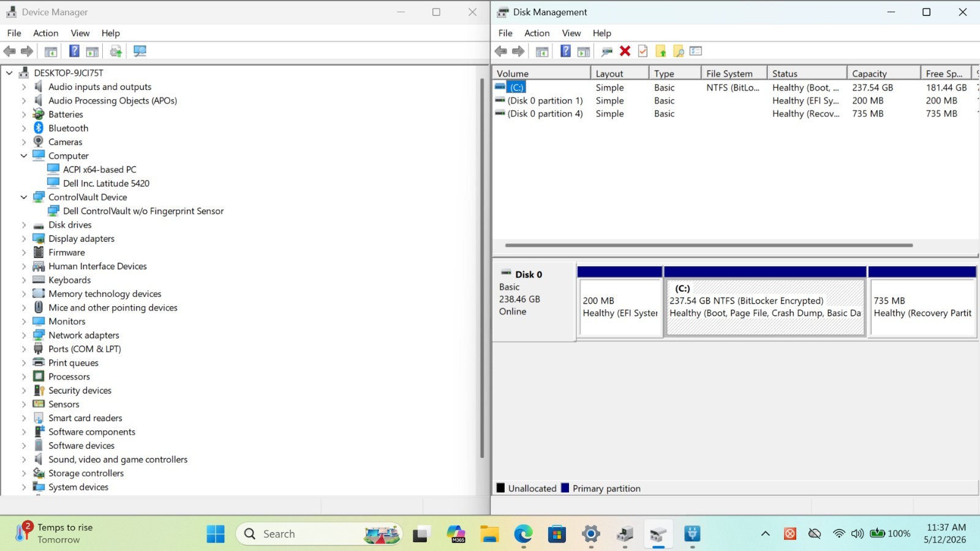Image resolution: width=980 pixels, height=551 pixels.
Task: Select the ACPI x64-based PC item
Action: coord(99,170)
